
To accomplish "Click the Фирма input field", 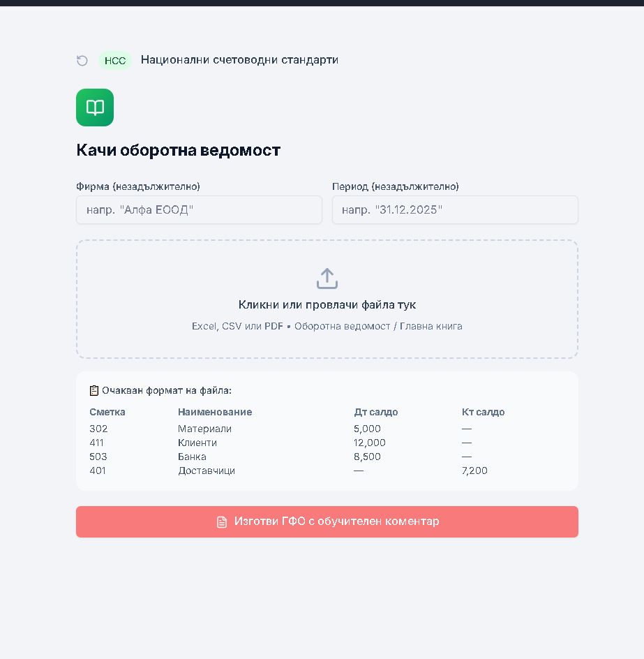I will point(199,209).
